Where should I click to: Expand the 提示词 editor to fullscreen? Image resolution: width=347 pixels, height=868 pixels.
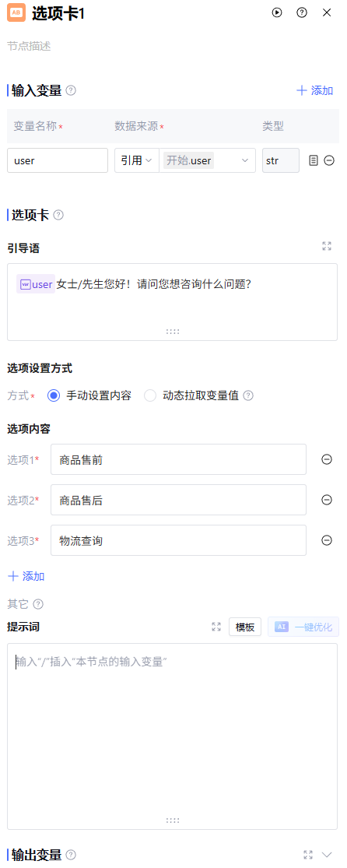216,627
